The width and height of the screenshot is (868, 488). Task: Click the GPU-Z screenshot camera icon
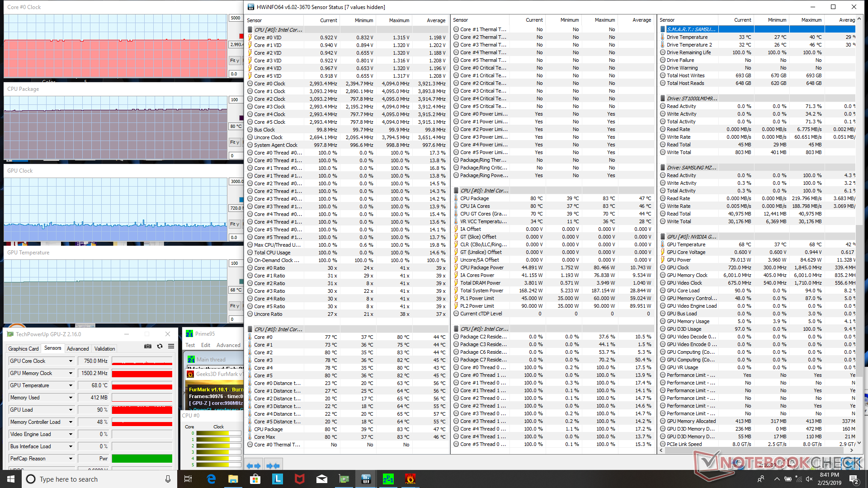click(x=148, y=346)
